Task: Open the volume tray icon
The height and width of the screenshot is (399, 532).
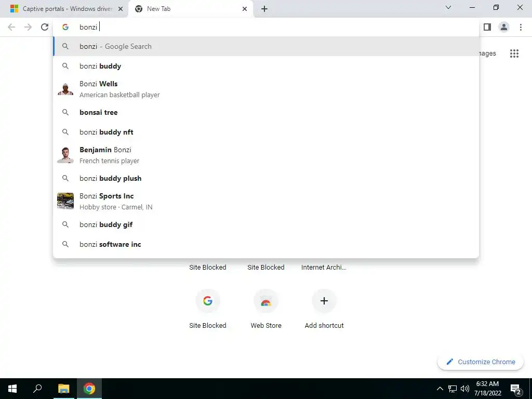Action: [x=465, y=389]
